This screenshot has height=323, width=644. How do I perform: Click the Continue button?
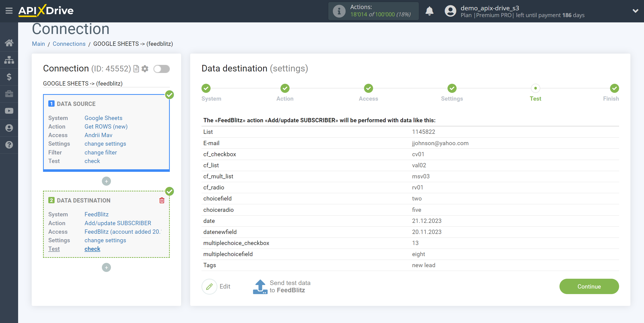[x=589, y=286]
